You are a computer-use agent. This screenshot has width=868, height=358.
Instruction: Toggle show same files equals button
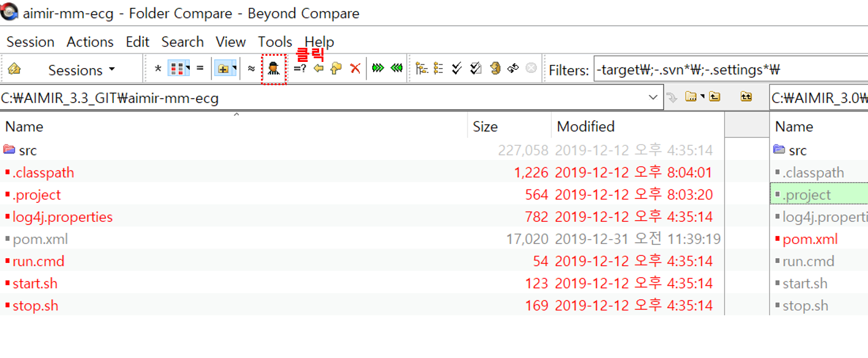click(200, 69)
